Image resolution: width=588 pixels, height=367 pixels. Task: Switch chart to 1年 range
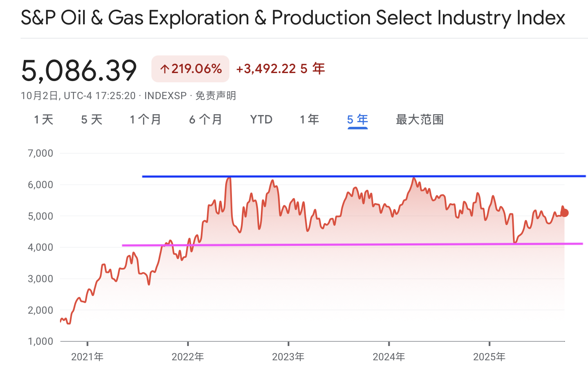[310, 120]
